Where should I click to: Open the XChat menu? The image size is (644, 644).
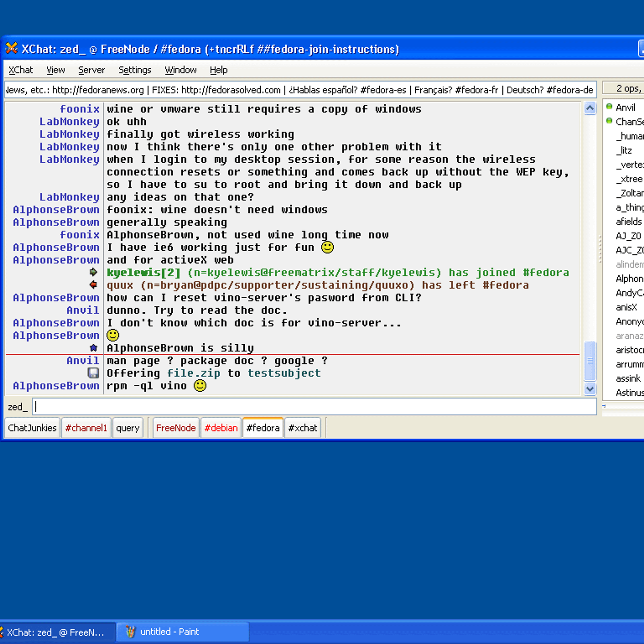point(21,70)
